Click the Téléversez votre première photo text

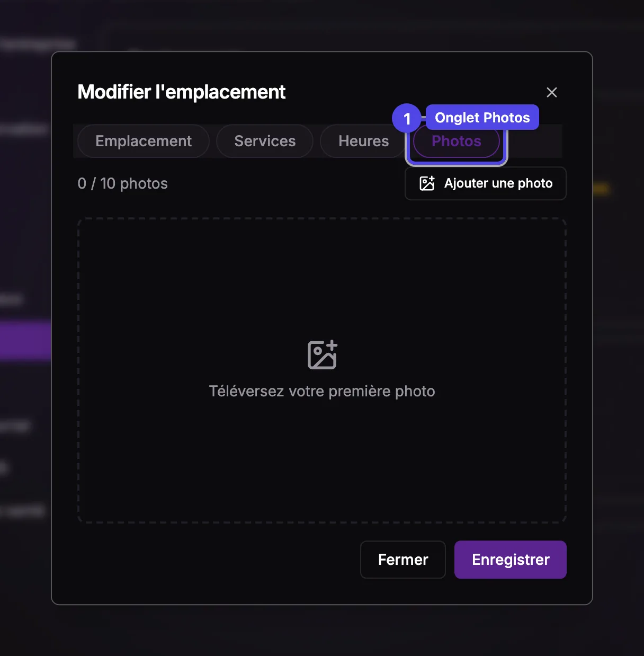(x=322, y=391)
